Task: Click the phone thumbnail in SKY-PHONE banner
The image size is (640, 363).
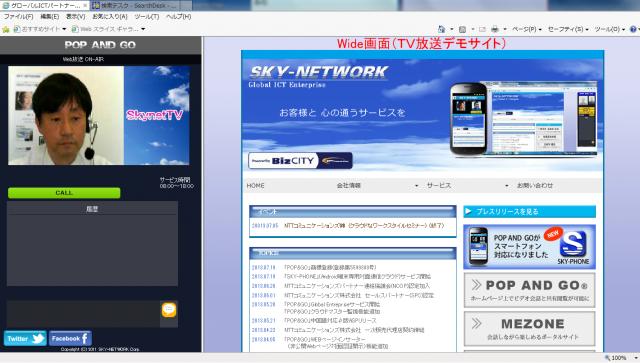Action: tap(478, 246)
